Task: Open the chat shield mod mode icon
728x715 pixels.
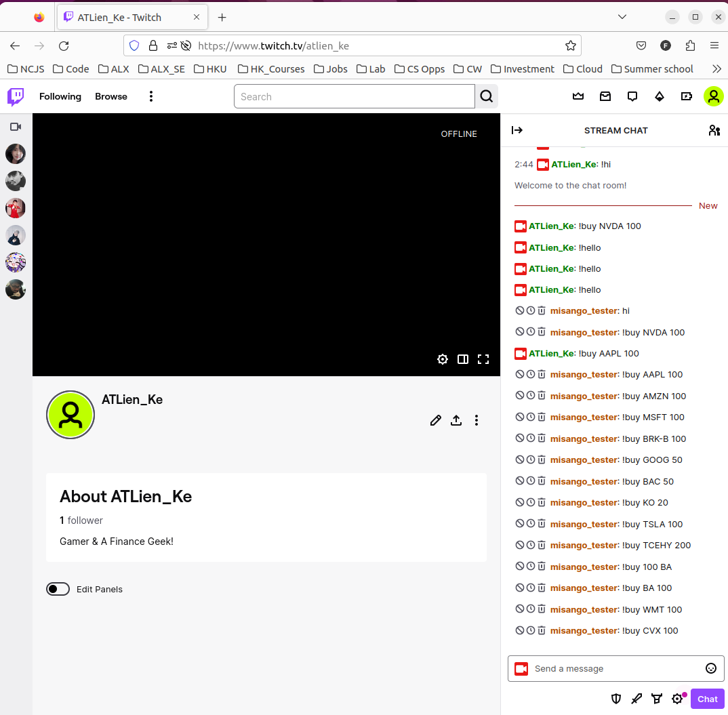Action: [x=616, y=699]
